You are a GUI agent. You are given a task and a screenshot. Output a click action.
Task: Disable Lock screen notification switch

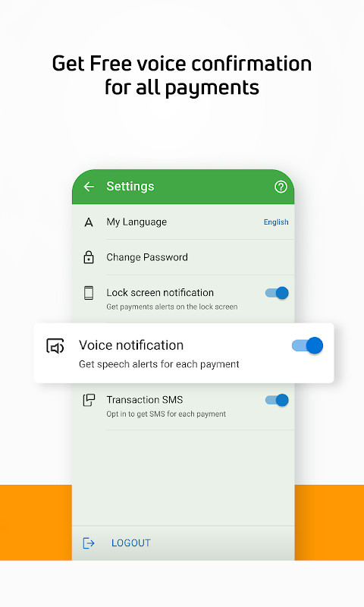pos(277,293)
